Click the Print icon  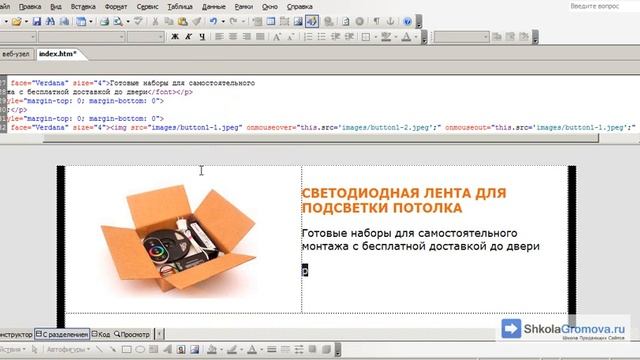[x=104, y=22]
